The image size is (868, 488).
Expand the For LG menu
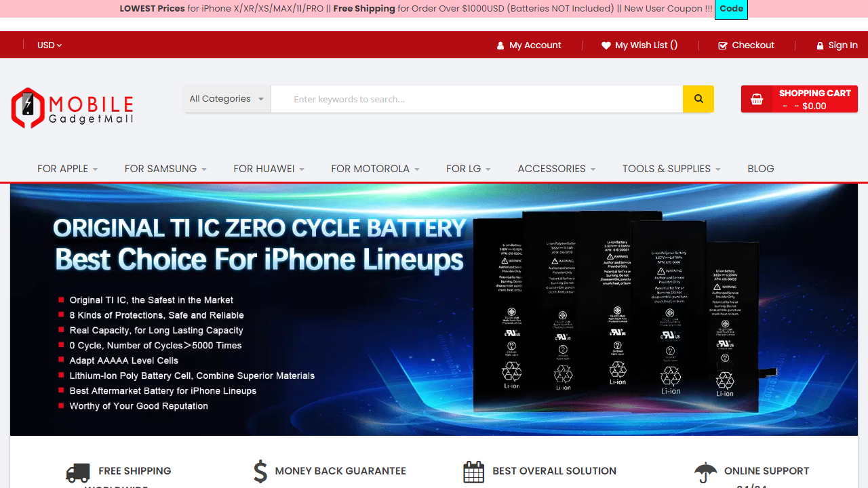point(469,169)
